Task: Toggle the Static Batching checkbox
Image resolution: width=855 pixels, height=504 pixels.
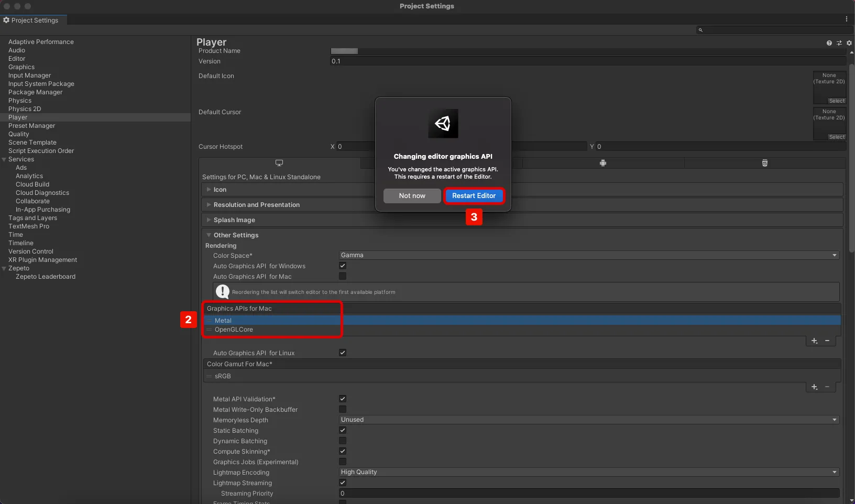Action: click(x=343, y=430)
